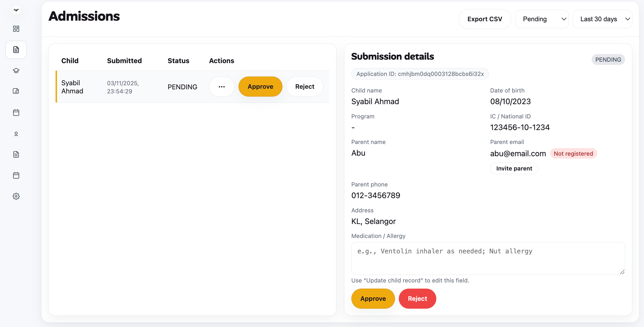Open the Last 30 days date range dropdown
644x327 pixels.
pos(602,19)
